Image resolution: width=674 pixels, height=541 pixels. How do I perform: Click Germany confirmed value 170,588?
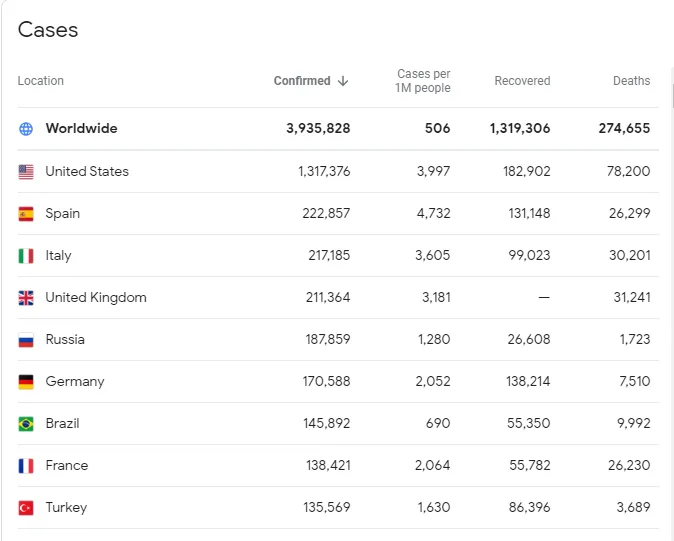click(326, 381)
